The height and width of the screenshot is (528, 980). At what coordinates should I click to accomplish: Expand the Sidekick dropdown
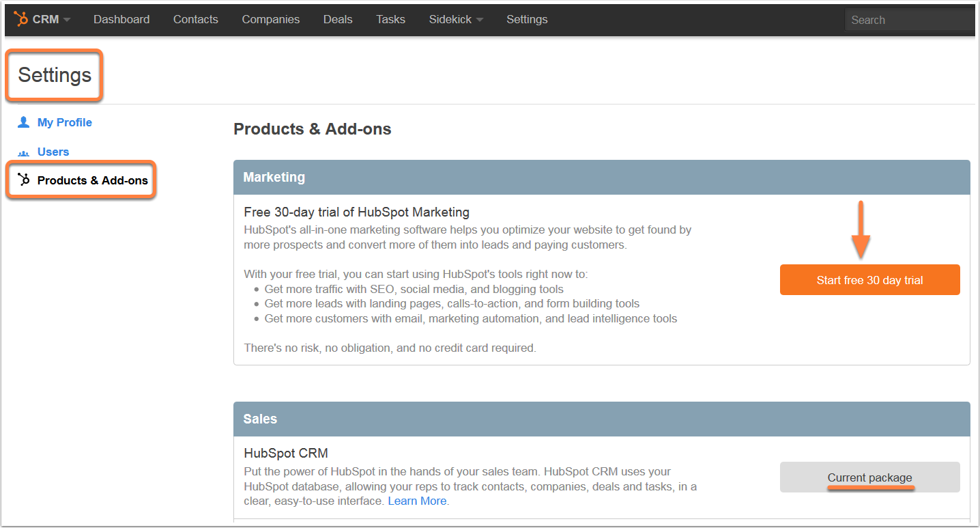click(x=456, y=19)
